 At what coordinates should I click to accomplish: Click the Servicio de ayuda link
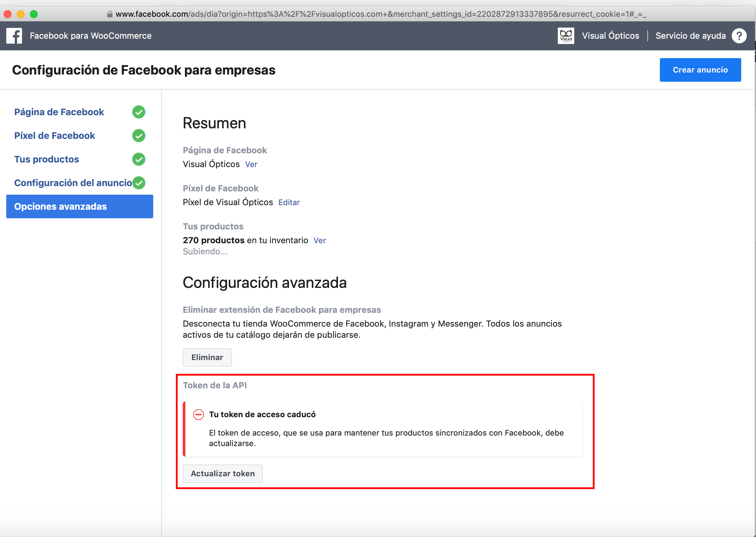(x=691, y=36)
